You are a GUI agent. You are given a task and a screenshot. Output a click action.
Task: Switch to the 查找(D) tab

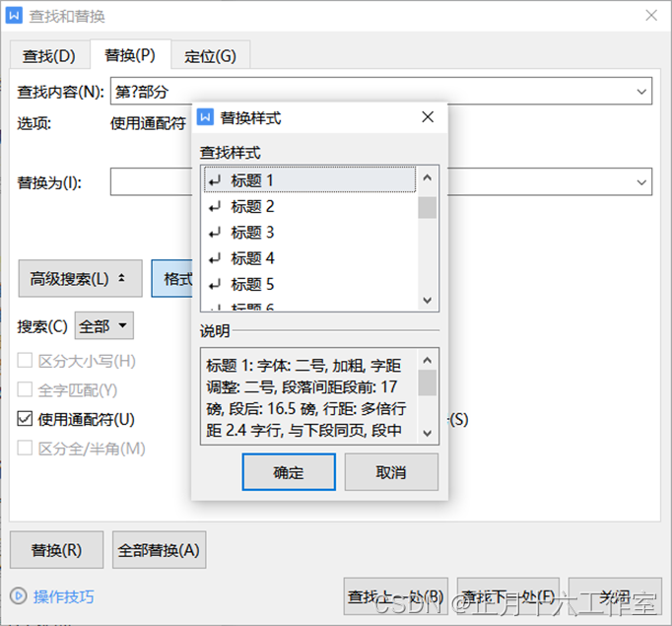pyautogui.click(x=49, y=55)
